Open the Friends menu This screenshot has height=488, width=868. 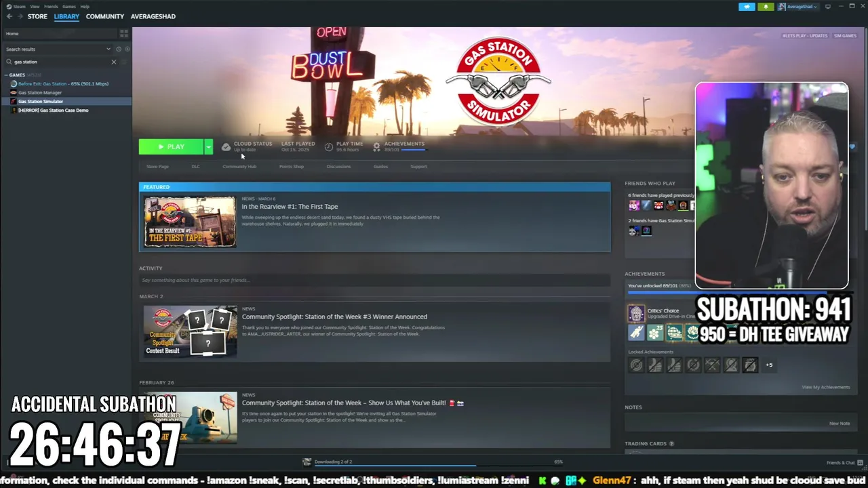click(51, 6)
